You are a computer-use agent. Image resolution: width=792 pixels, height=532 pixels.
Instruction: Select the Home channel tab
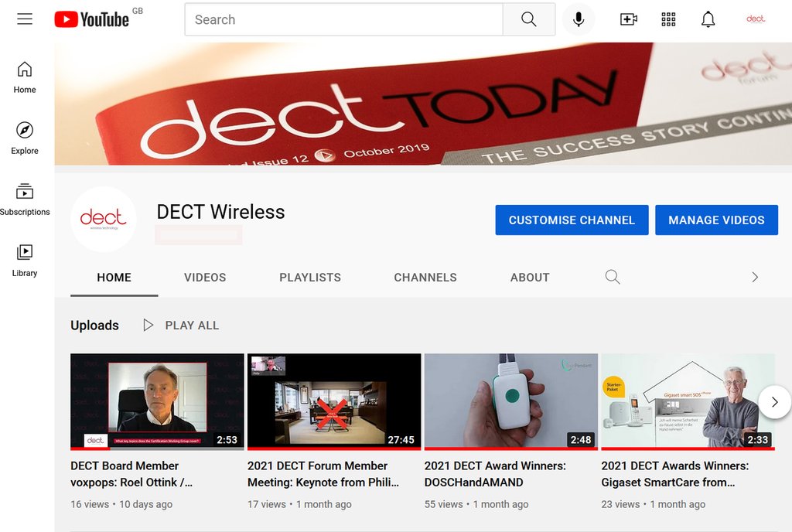tap(114, 277)
